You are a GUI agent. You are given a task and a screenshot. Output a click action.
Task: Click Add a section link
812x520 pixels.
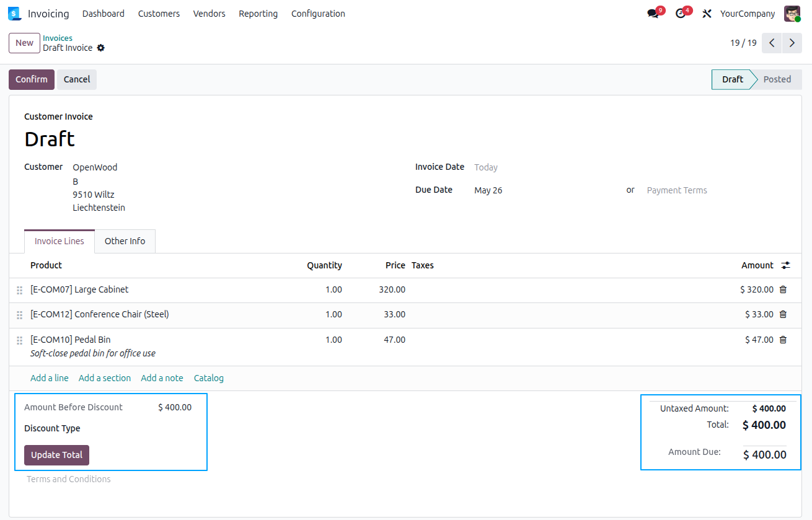(105, 378)
